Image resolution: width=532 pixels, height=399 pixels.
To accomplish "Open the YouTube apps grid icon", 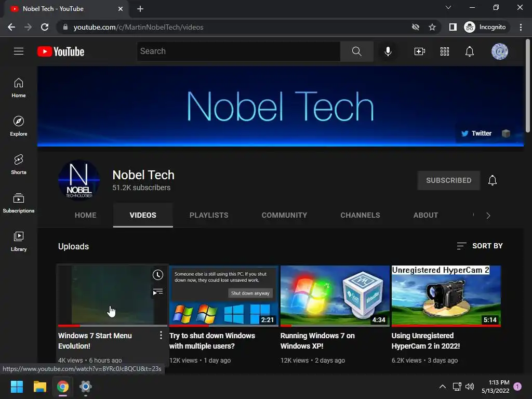I will [445, 51].
